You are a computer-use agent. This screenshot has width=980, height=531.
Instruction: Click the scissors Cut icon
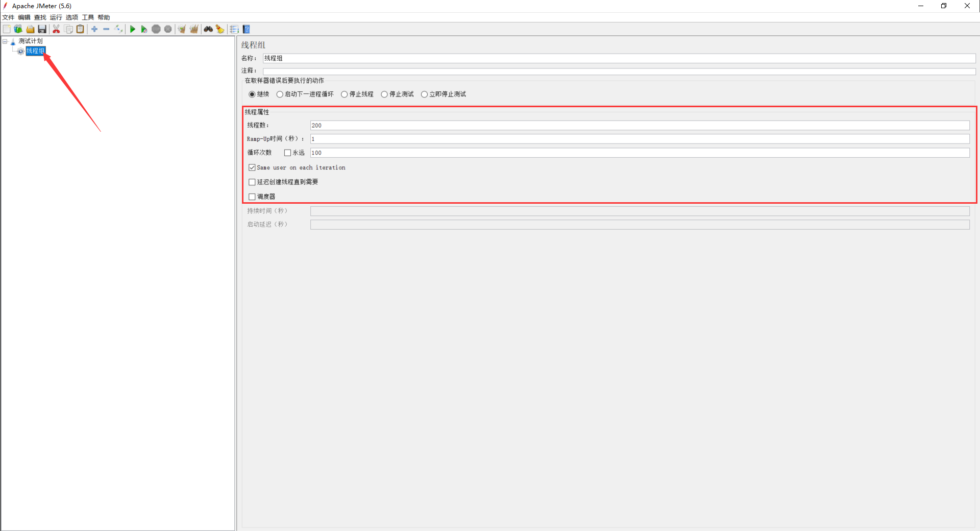56,29
